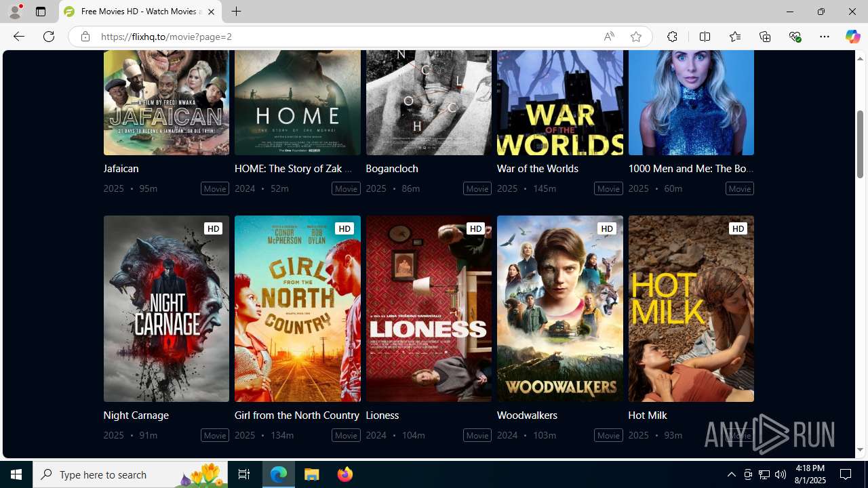Click the Movie tag under Woodwalkers
The height and width of the screenshot is (488, 868).
pyautogui.click(x=608, y=435)
